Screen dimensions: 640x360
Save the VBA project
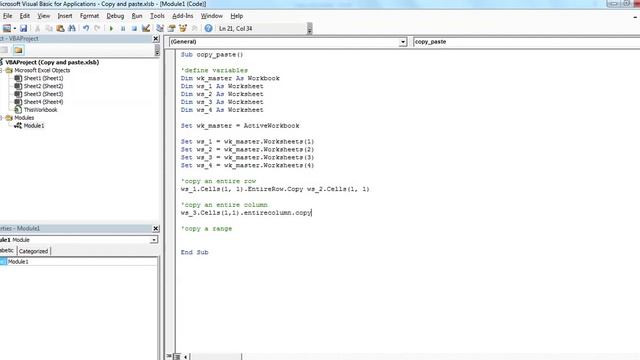(23, 29)
